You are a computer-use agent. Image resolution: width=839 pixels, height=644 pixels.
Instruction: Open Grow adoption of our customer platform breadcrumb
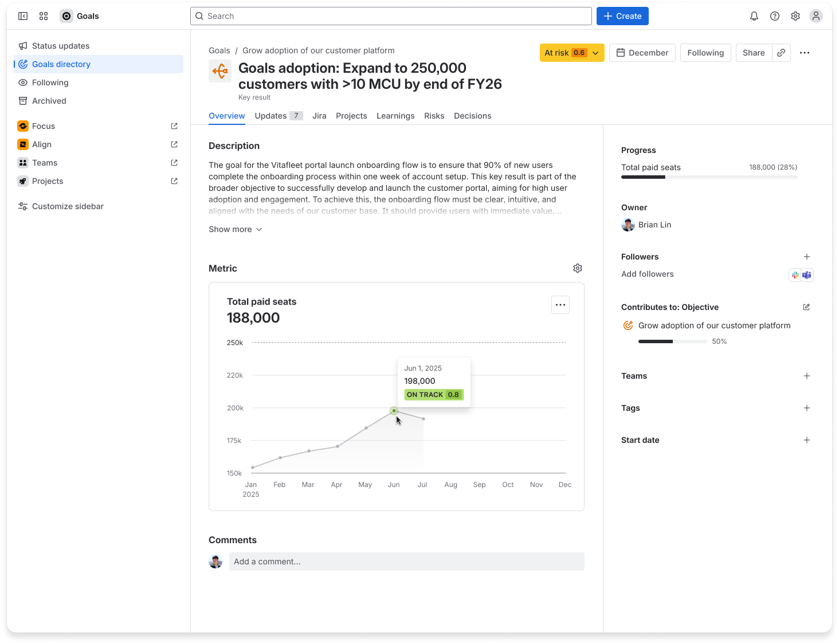[318, 50]
